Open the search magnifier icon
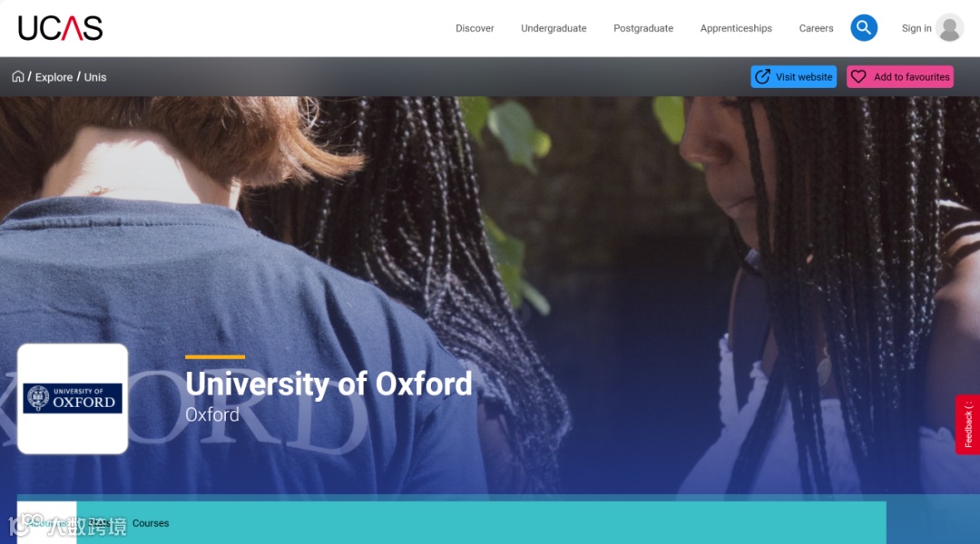The height and width of the screenshot is (544, 980). [864, 28]
